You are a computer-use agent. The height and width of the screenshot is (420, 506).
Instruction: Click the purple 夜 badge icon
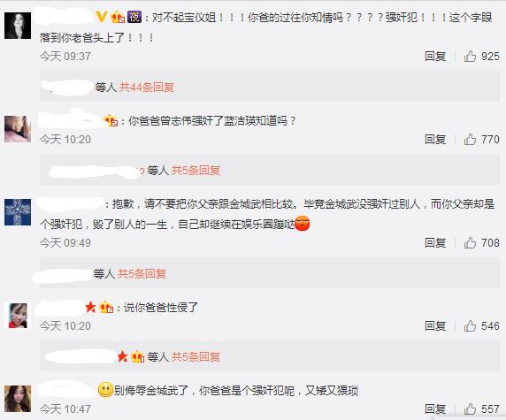click(134, 17)
